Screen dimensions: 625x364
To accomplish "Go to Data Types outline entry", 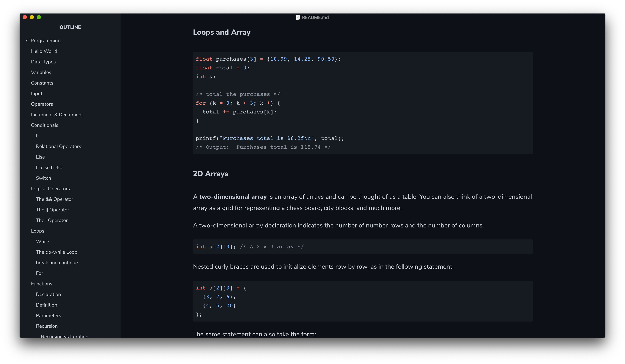I will (43, 62).
